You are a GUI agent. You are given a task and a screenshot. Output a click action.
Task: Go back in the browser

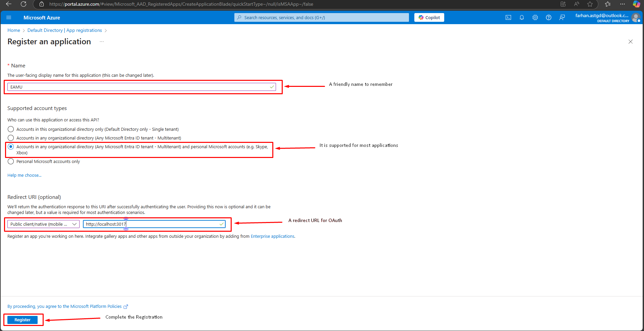(x=9, y=4)
